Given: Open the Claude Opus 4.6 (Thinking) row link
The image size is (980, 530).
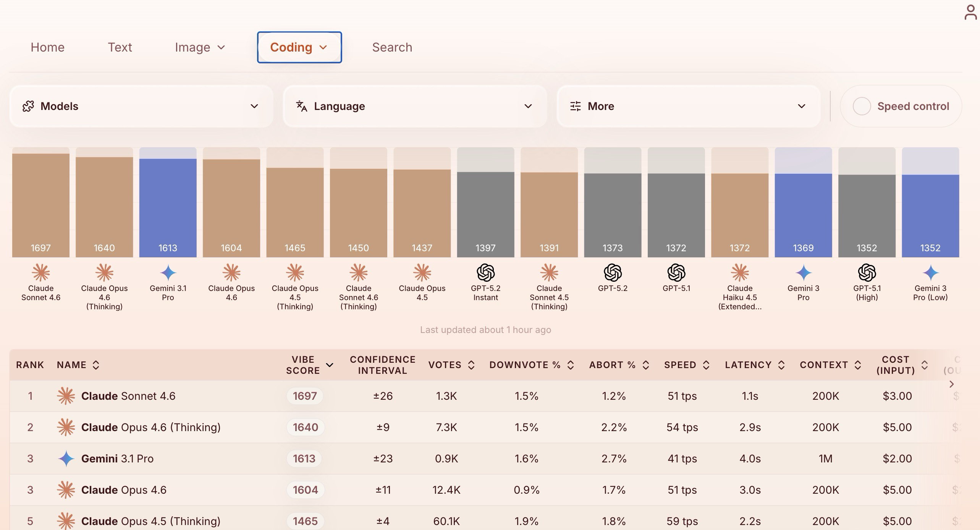Looking at the screenshot, I should [151, 427].
